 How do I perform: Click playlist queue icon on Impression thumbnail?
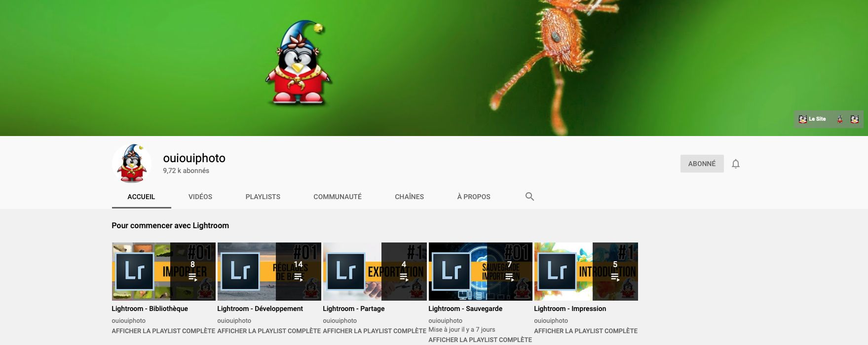pyautogui.click(x=615, y=277)
